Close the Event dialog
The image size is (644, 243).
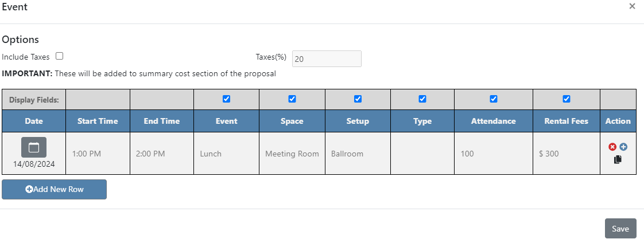[632, 6]
